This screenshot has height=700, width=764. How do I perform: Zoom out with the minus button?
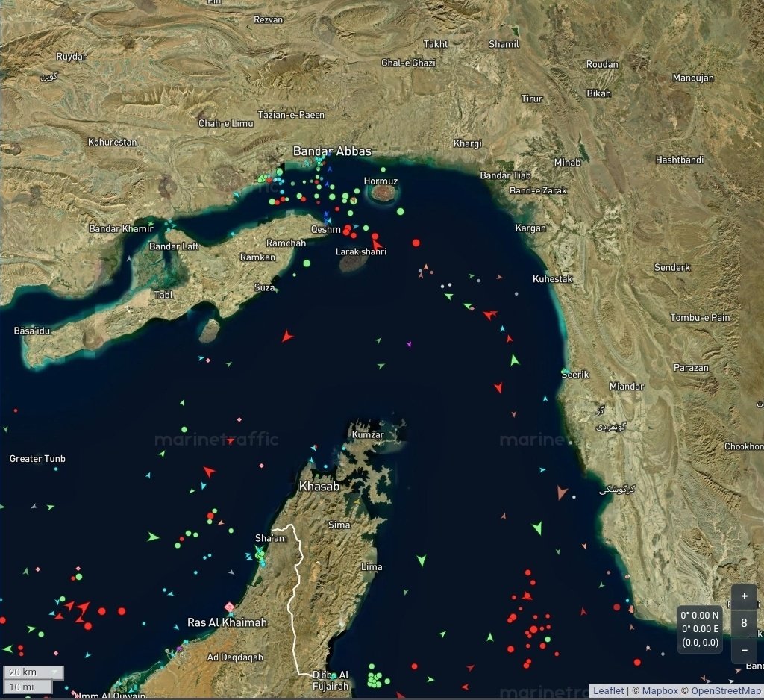tap(744, 650)
